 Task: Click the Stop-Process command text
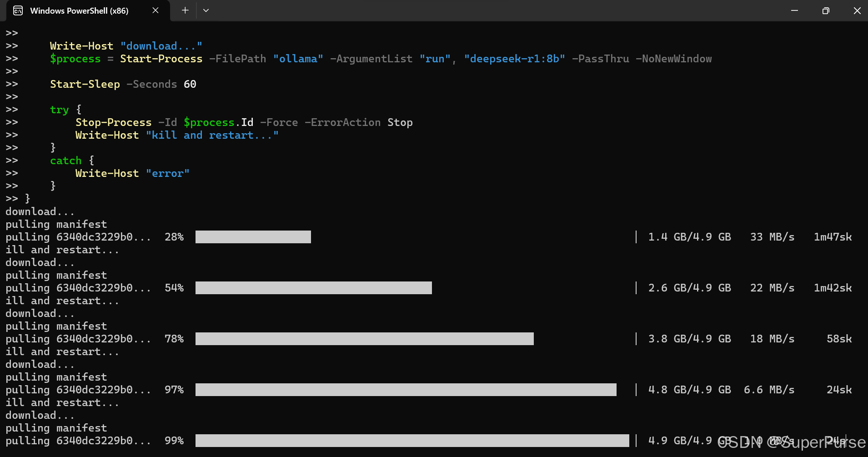point(114,122)
